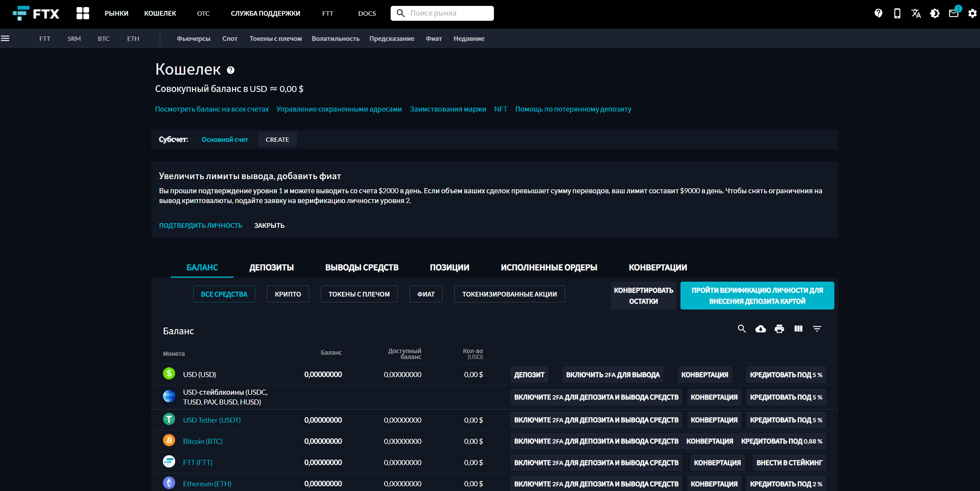980x491 pixels.
Task: Select the Основной счет subaccount
Action: [x=225, y=139]
